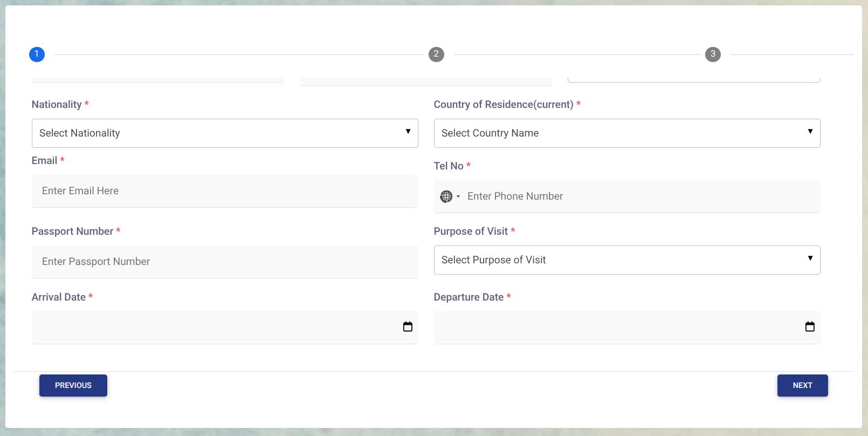This screenshot has width=868, height=436.
Task: Go back with the PREVIOUS button
Action: [73, 385]
